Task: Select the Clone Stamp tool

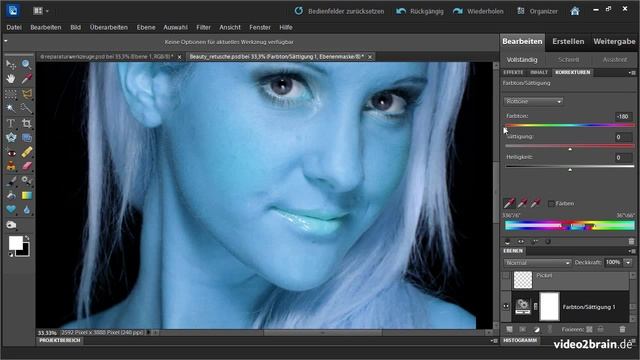Action: [11, 166]
